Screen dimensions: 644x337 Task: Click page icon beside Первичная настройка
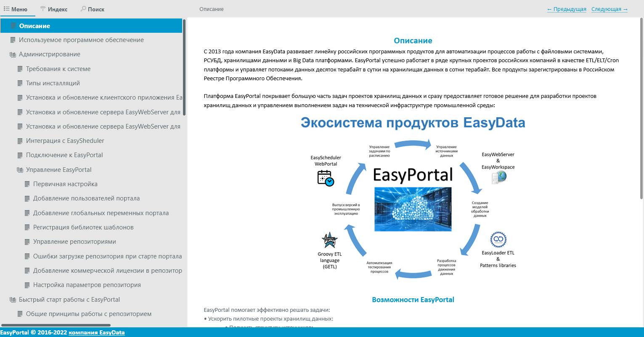(x=27, y=184)
